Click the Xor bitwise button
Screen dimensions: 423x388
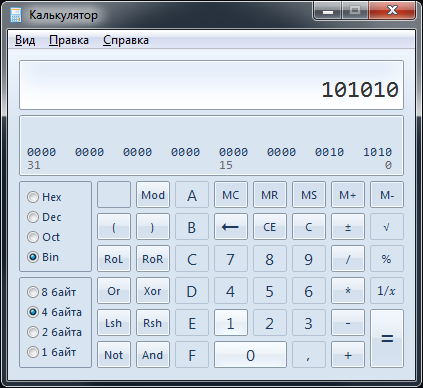click(153, 291)
